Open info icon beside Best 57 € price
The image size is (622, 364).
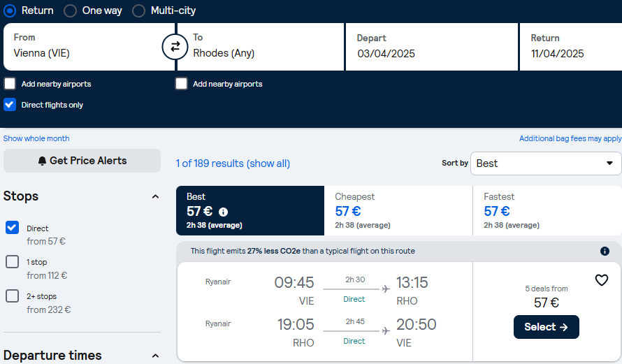click(x=224, y=212)
